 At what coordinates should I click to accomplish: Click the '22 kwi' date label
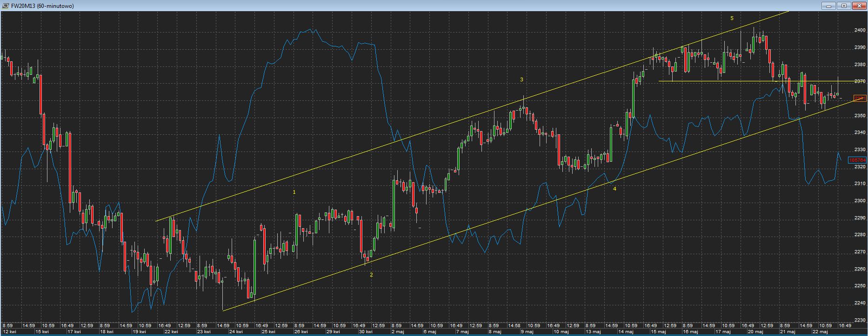(171, 332)
